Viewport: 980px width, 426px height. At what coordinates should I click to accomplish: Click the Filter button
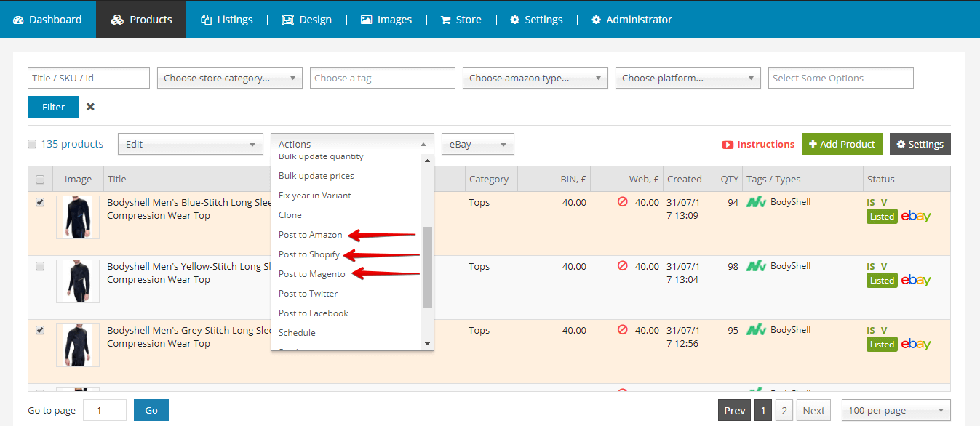coord(53,107)
